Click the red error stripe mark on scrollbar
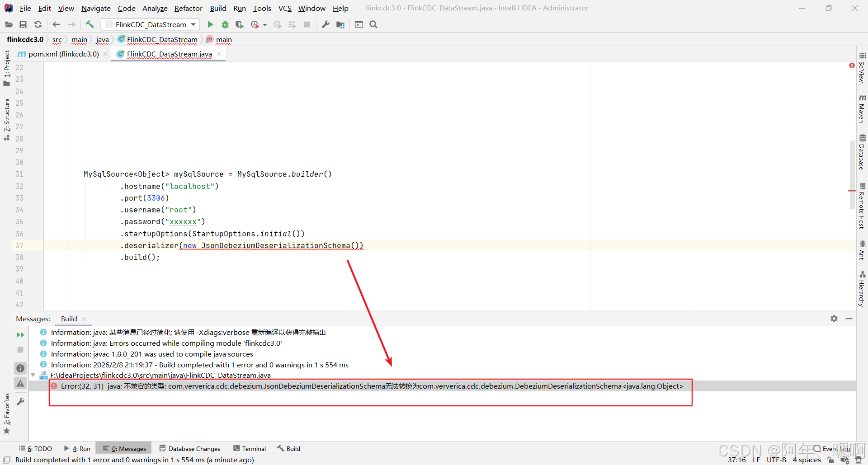This screenshot has height=465, width=868. [852, 191]
